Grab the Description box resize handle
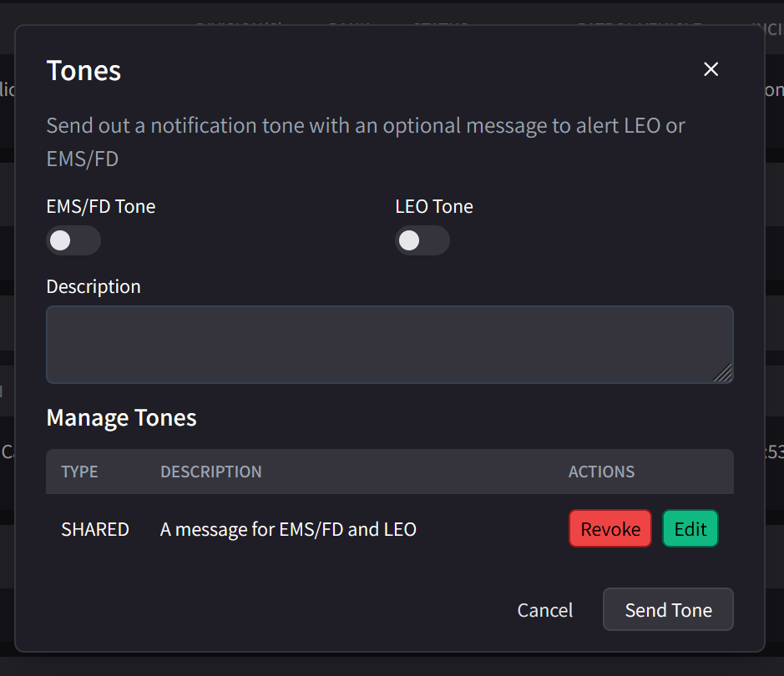The image size is (784, 676). point(724,375)
